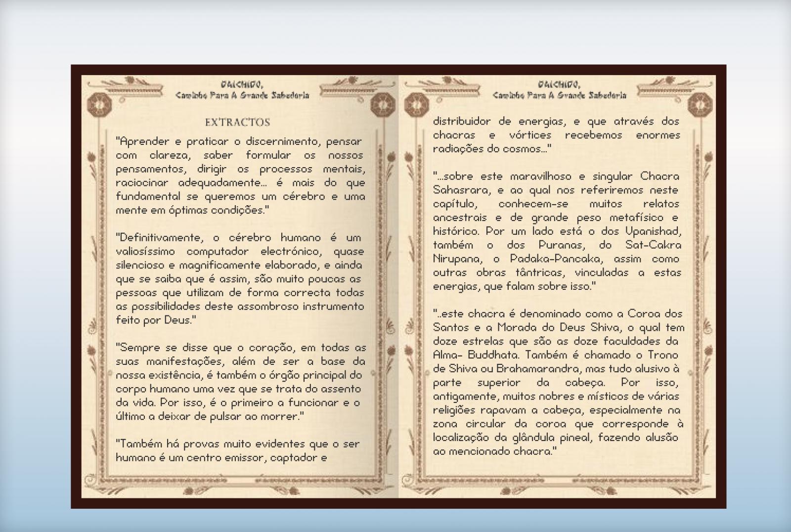Screen dimensions: 791x532
Task: Click the octagon ornament at left page's top-left corner
Action: click(98, 105)
